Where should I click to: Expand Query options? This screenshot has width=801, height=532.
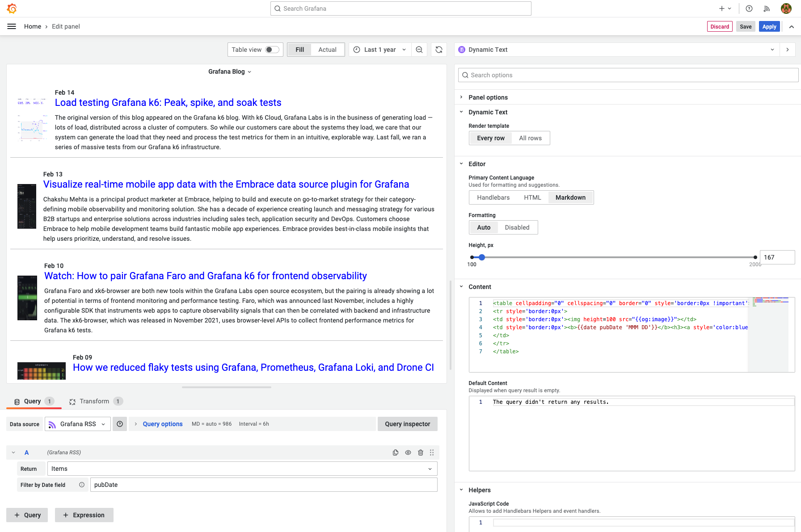pos(162,424)
